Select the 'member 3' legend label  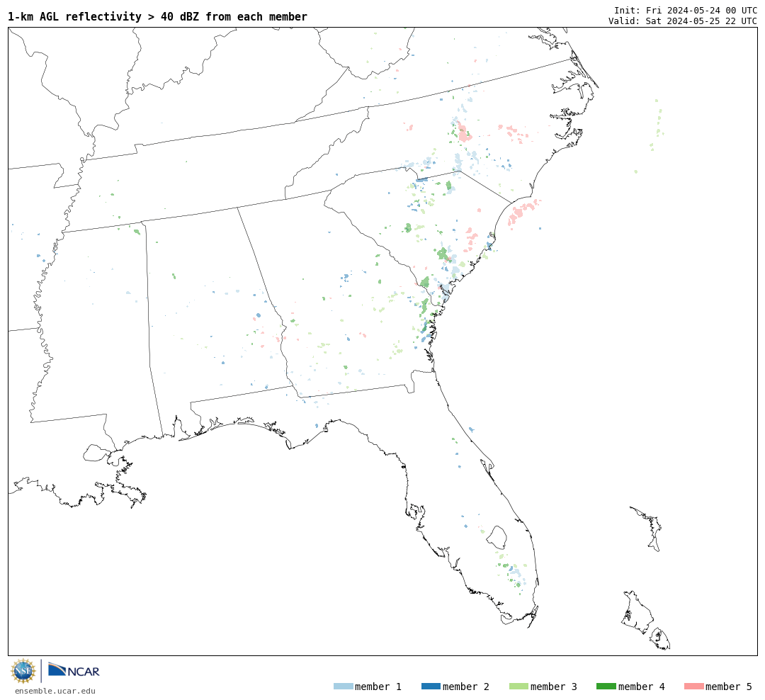click(554, 687)
